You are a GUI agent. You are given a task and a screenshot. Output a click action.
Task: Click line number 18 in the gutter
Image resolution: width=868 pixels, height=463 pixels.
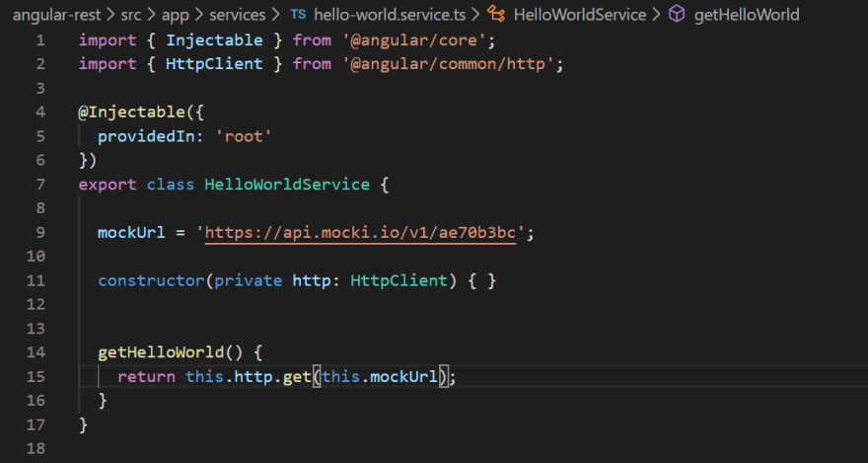coord(36,448)
